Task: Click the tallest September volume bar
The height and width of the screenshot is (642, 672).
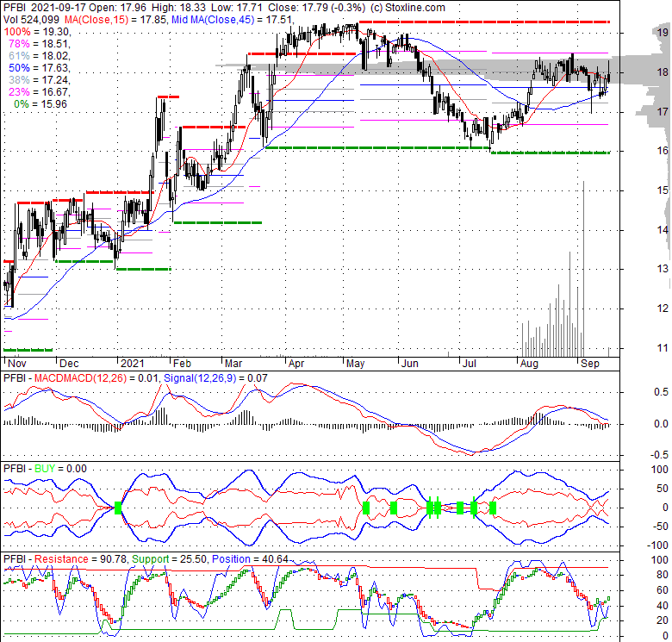Action: pos(583,269)
